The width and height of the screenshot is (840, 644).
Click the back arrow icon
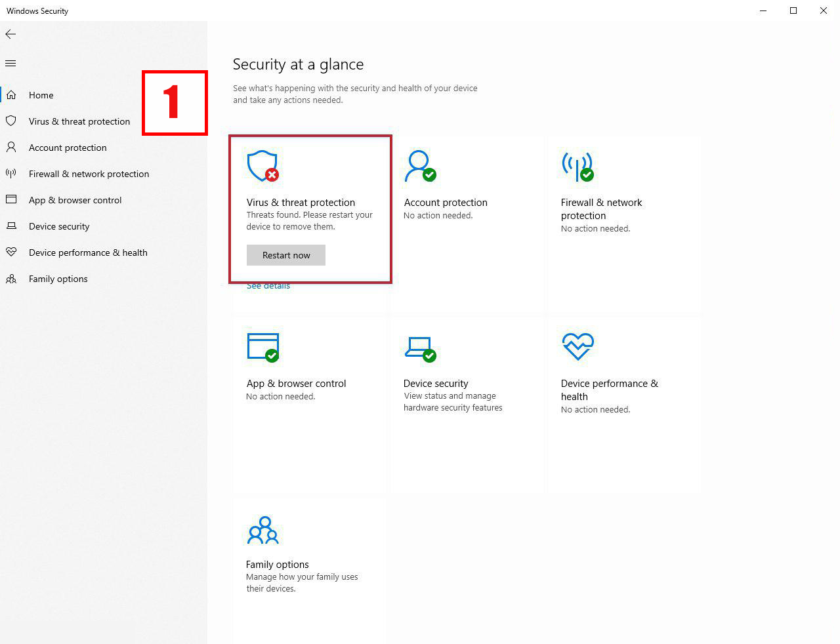(x=10, y=34)
